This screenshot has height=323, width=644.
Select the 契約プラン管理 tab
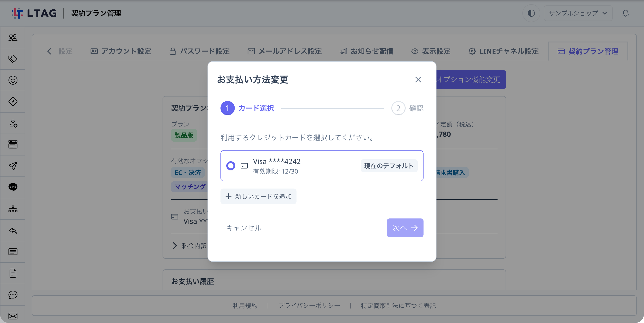pos(588,51)
